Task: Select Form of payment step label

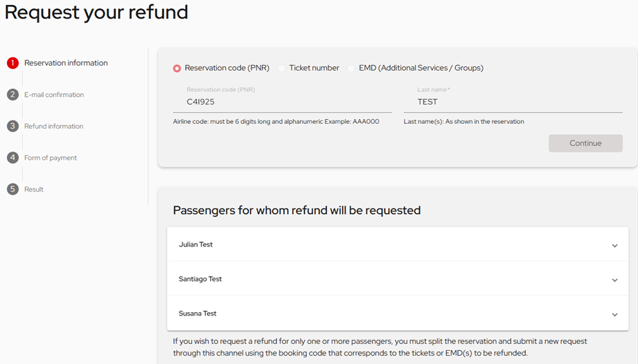Action: [51, 158]
